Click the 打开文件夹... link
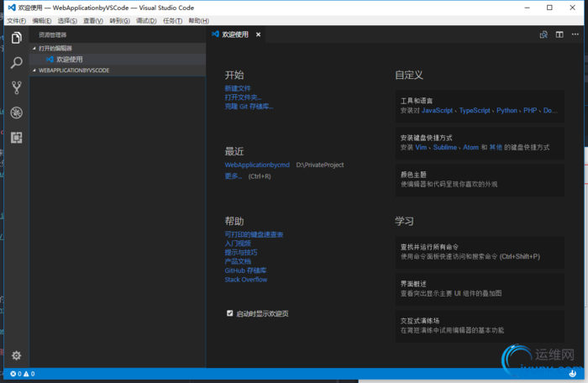This screenshot has height=383, width=588. tap(243, 97)
